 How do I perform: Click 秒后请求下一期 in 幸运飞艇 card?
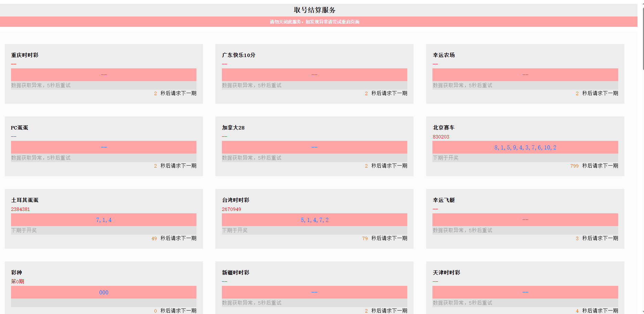(600, 238)
